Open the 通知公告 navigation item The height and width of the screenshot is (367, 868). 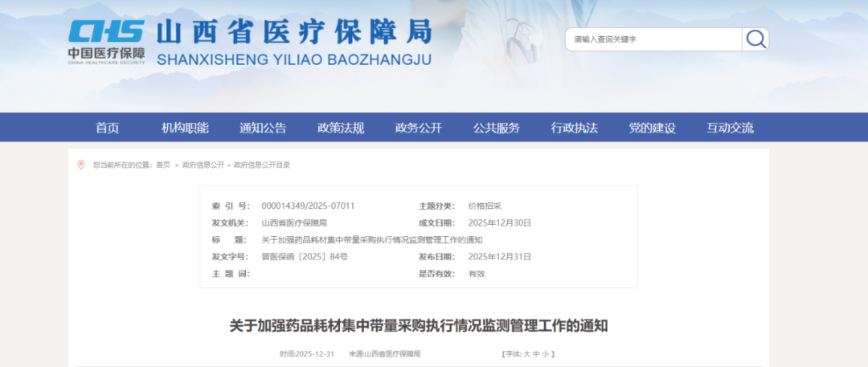263,128
